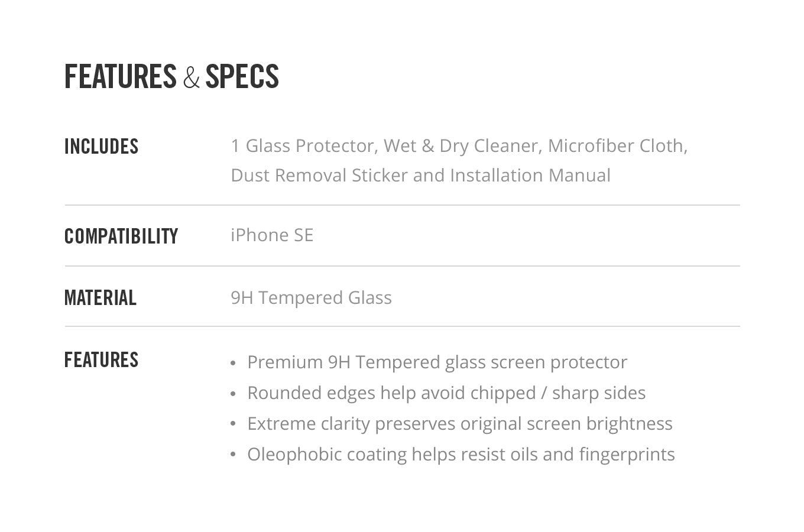
Task: Click the FEATURES row label
Action: click(101, 360)
